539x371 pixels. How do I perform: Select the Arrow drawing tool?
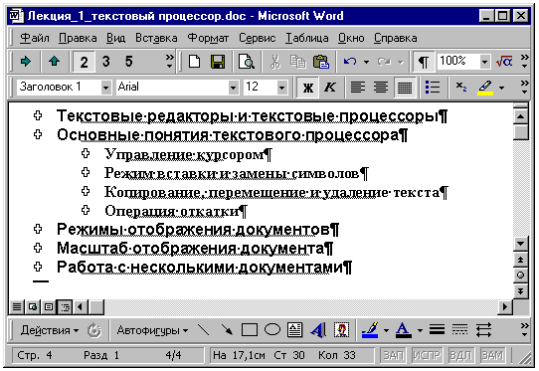(x=227, y=330)
